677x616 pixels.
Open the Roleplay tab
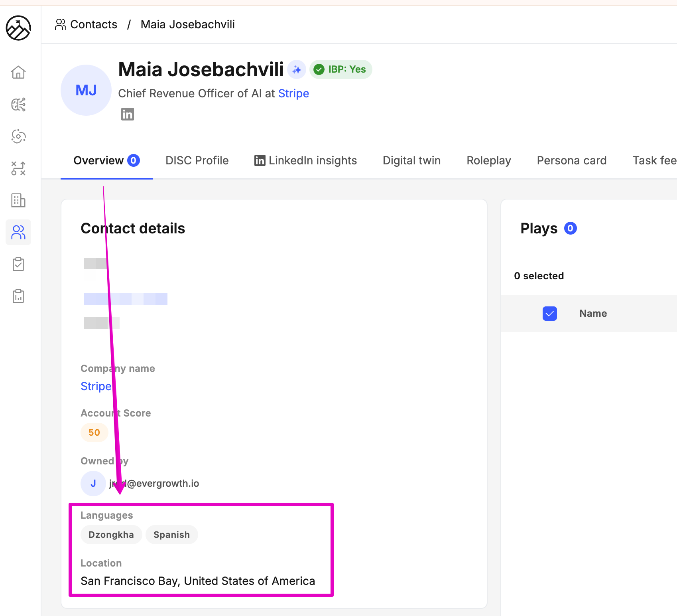489,160
